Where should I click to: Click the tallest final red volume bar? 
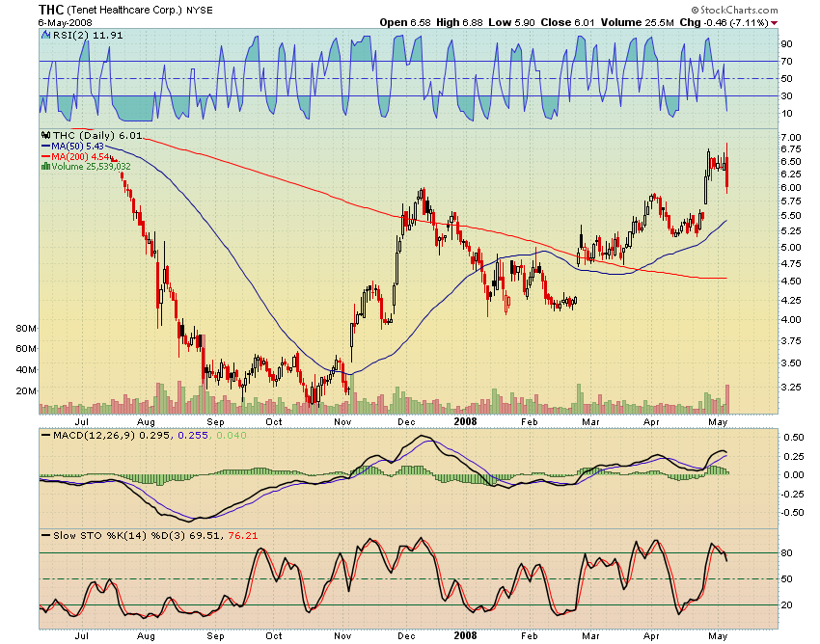[x=727, y=399]
